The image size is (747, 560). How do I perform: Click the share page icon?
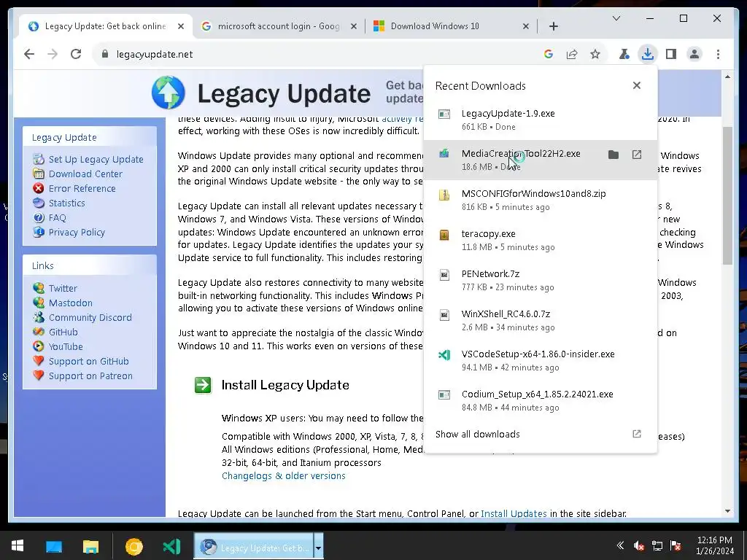tap(572, 54)
